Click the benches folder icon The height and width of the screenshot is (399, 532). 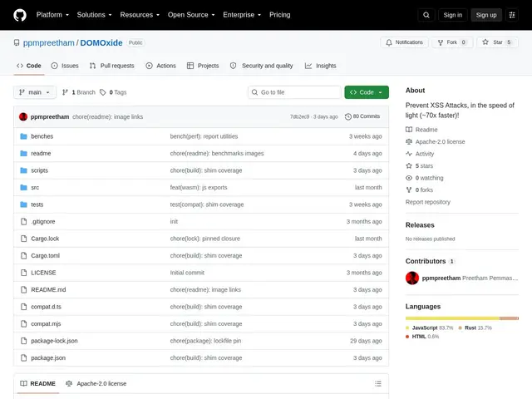23,136
